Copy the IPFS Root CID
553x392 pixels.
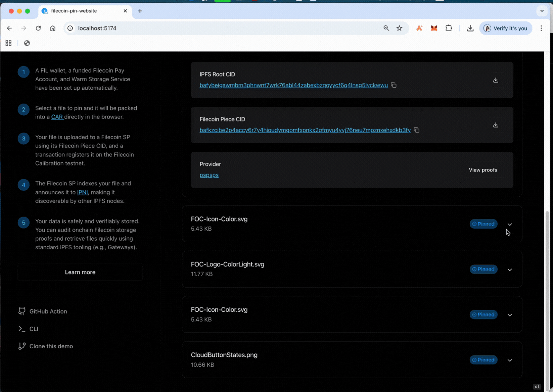click(x=394, y=85)
